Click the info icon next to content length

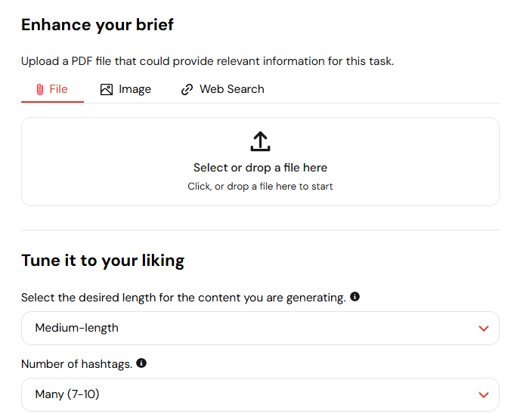coord(355,297)
